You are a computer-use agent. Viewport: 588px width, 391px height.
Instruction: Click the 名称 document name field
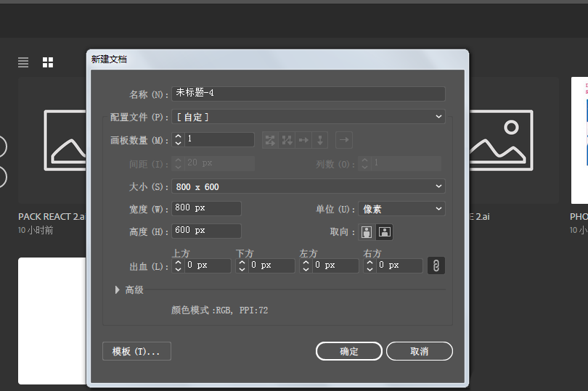pyautogui.click(x=309, y=94)
